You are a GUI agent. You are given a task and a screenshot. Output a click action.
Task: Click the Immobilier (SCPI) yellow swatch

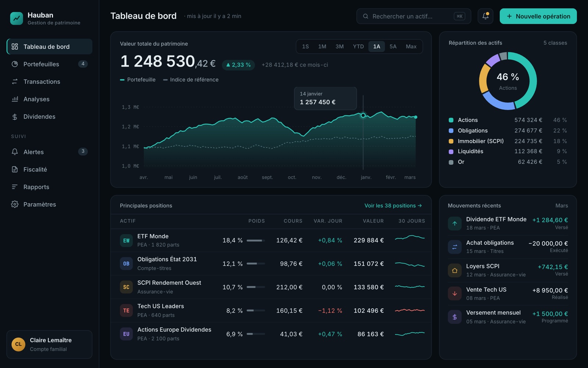coord(451,141)
